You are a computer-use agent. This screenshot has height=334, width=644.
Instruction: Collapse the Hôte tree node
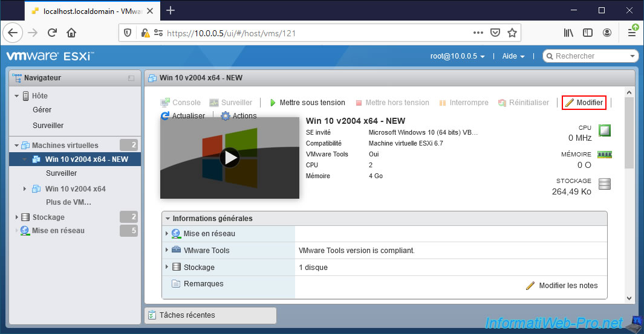[x=17, y=96]
